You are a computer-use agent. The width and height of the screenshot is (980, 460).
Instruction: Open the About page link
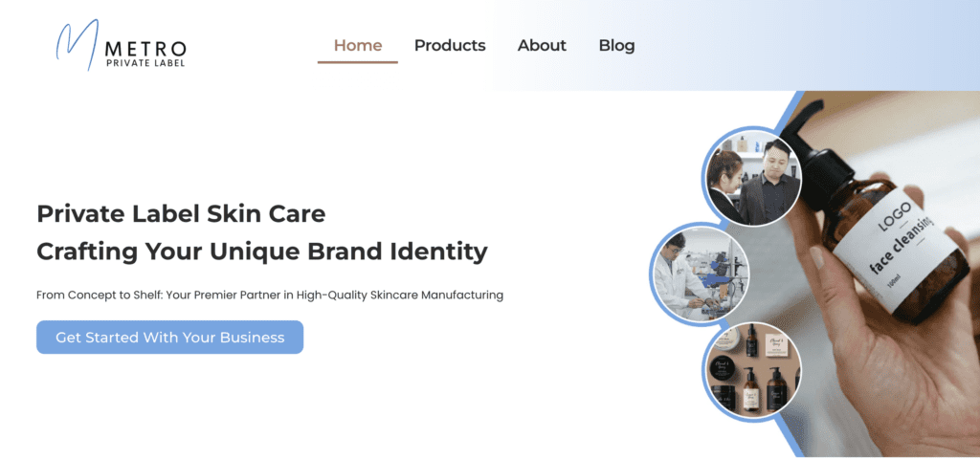(x=542, y=46)
